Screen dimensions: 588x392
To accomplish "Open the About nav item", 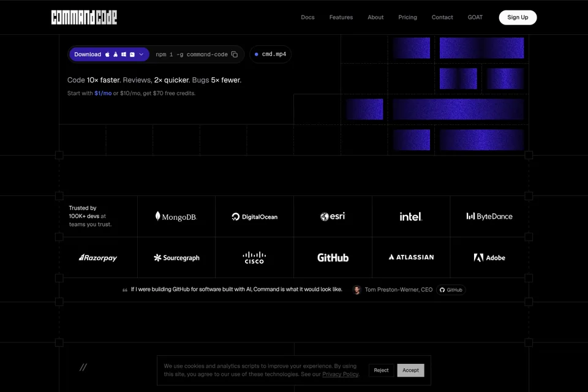I will pos(375,17).
